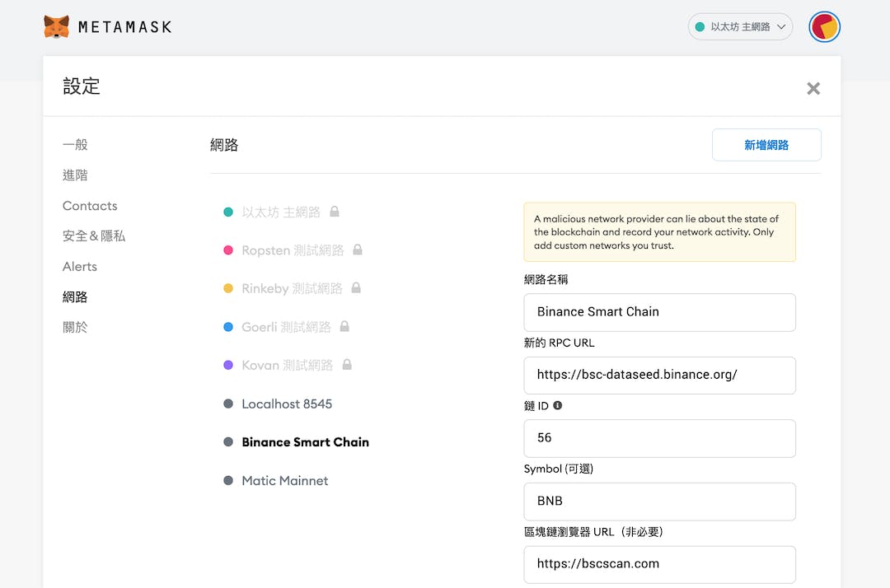Screen dimensions: 890x588
Task: Click the blue dot of Goerli row
Action: click(x=228, y=327)
